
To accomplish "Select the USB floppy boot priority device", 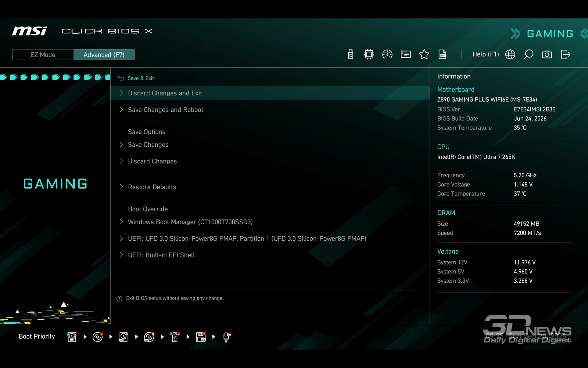I will click(201, 337).
